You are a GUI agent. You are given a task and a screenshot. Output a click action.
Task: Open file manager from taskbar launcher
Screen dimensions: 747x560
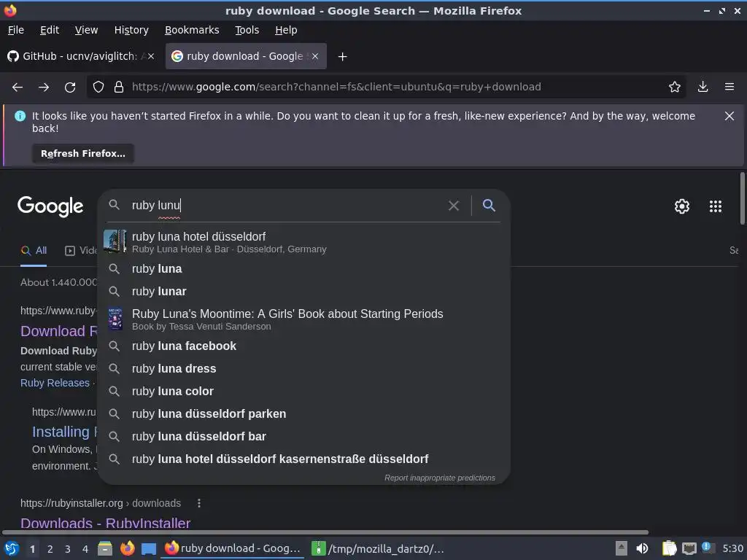105,548
